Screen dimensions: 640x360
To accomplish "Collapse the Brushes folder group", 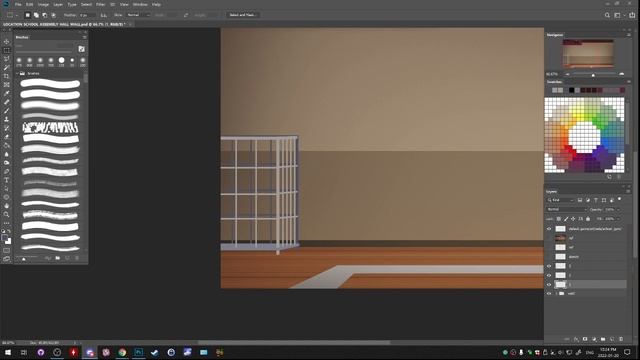I will (17, 73).
